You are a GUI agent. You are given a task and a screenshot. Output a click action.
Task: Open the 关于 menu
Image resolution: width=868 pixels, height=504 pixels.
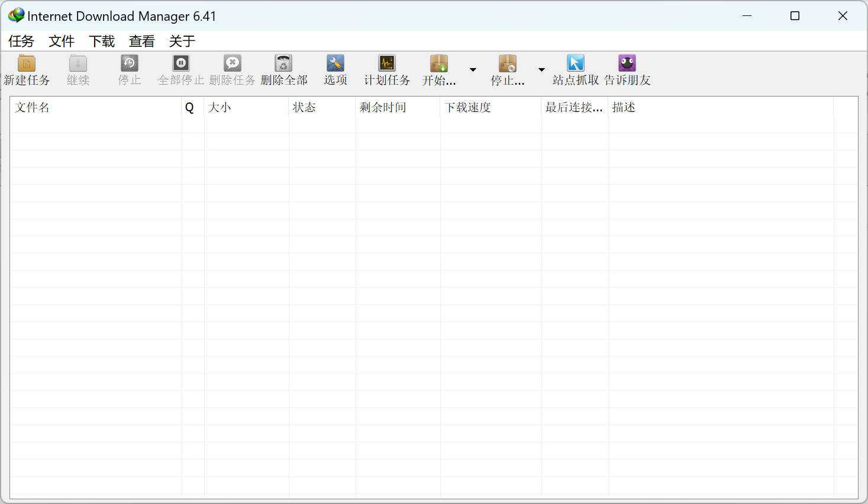[182, 41]
